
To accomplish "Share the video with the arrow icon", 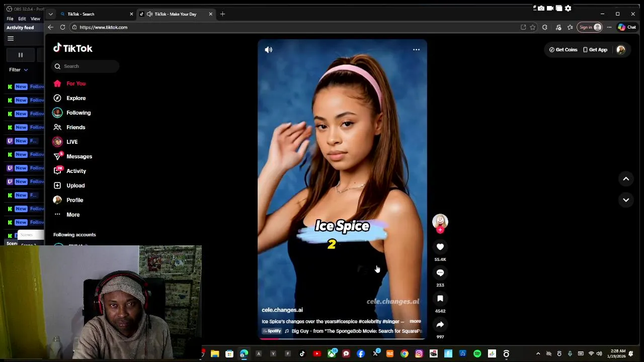I will point(440,324).
